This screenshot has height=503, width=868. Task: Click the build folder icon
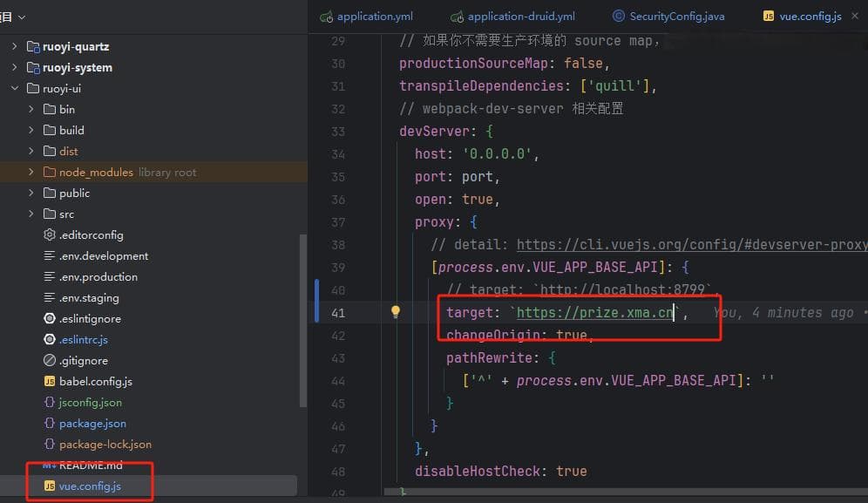coord(50,130)
